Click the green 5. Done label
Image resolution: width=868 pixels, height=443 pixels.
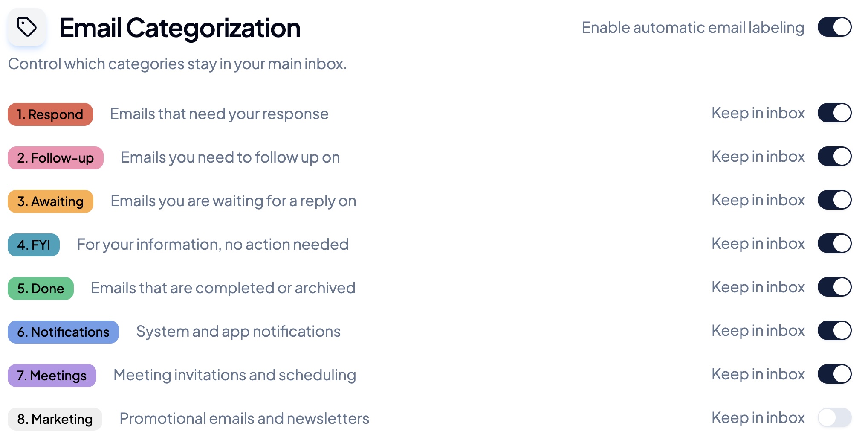tap(41, 289)
